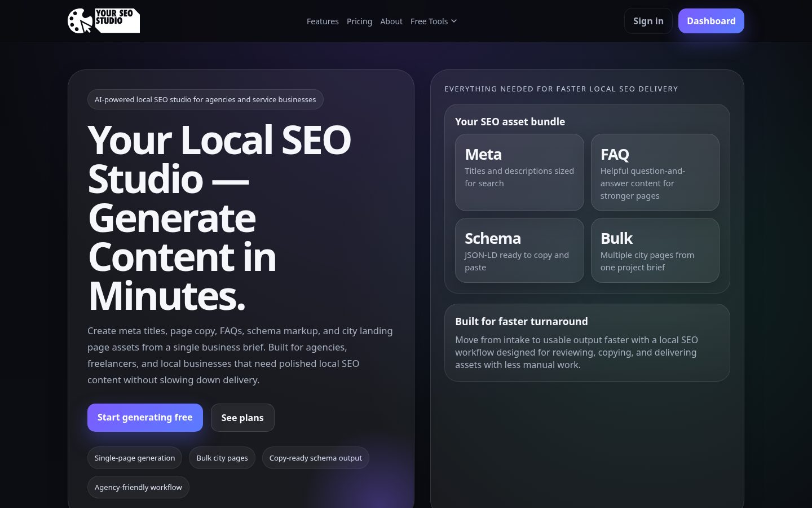Go to the Pricing page link

[x=359, y=21]
